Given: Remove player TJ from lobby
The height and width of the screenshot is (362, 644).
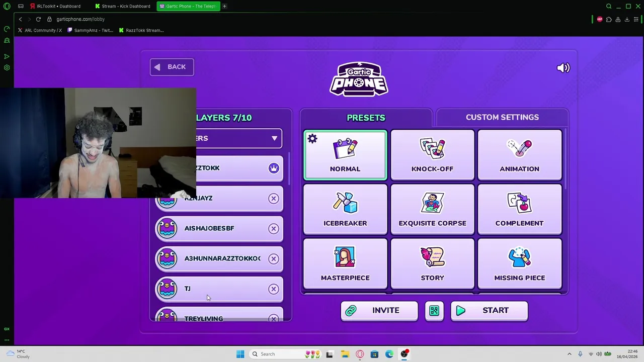Looking at the screenshot, I should pos(274,289).
